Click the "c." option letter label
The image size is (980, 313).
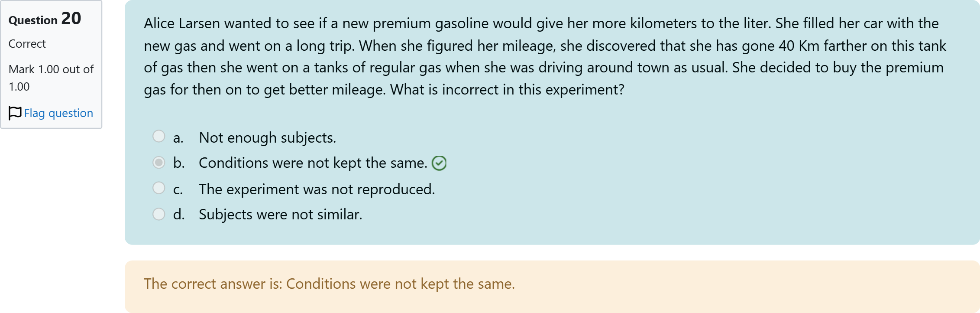(178, 189)
